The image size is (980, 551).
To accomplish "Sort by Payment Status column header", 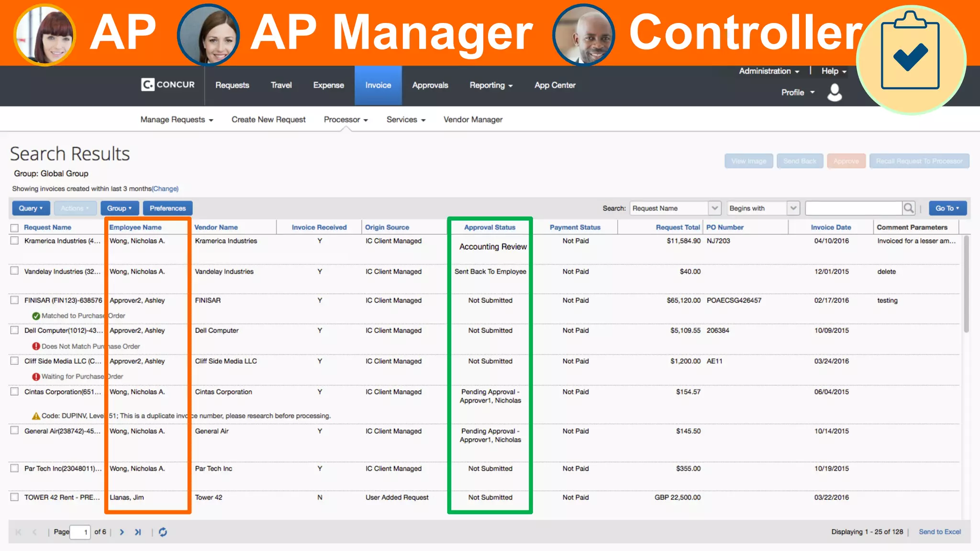I will pyautogui.click(x=575, y=228).
